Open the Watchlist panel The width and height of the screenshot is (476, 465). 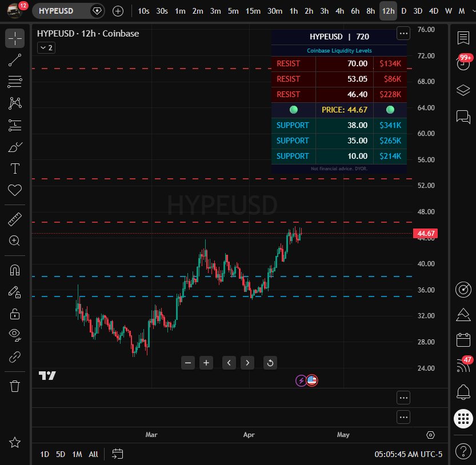tap(463, 36)
